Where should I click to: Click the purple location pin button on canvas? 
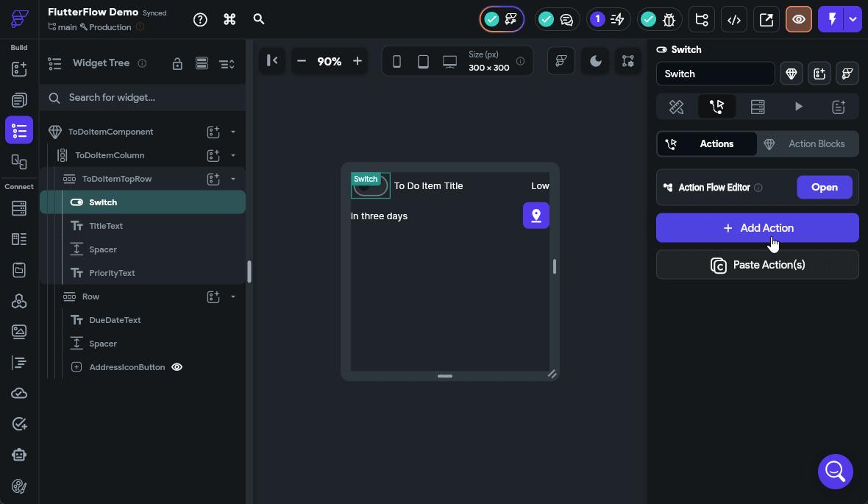pos(536,216)
